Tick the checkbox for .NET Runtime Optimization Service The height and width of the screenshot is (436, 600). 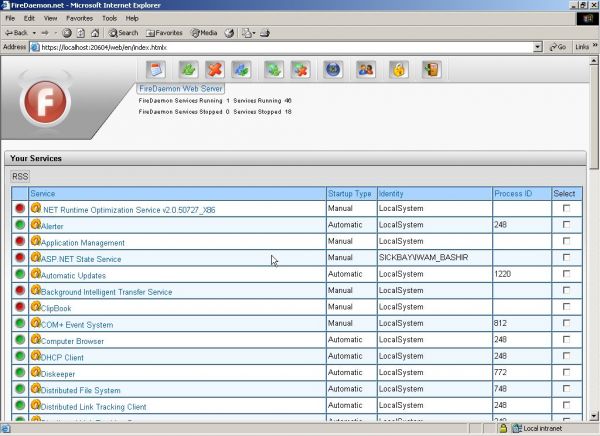(x=566, y=208)
